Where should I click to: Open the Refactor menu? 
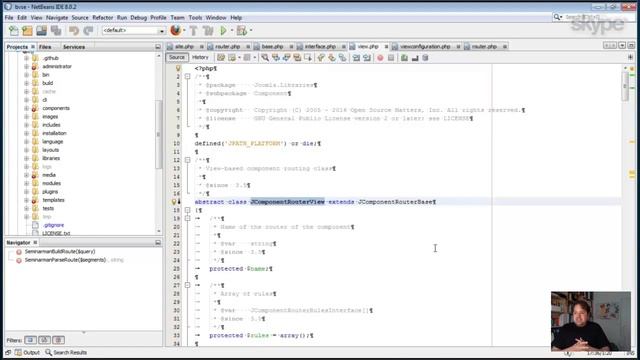point(102,18)
